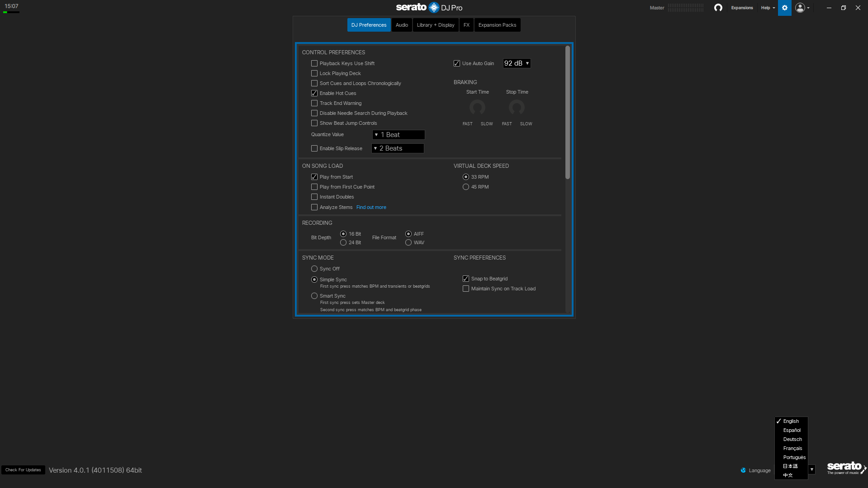Open the Help menu dropdown
Image resolution: width=868 pixels, height=488 pixels.
click(768, 8)
